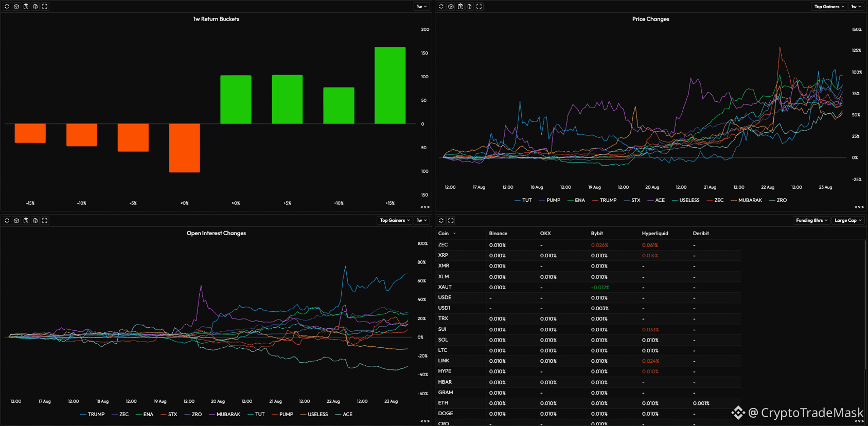Select the XRP coin row

tap(588, 256)
